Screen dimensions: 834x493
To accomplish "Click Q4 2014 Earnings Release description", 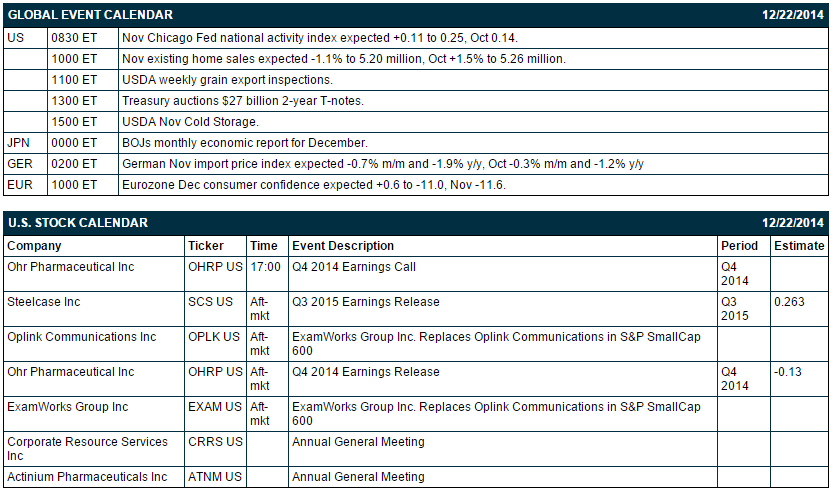I will [366, 372].
